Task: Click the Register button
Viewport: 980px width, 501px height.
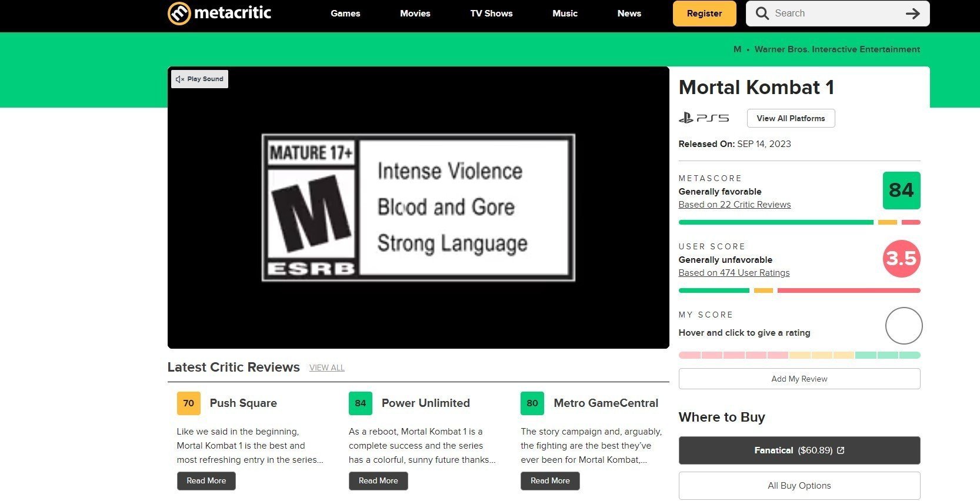Action: pos(704,14)
